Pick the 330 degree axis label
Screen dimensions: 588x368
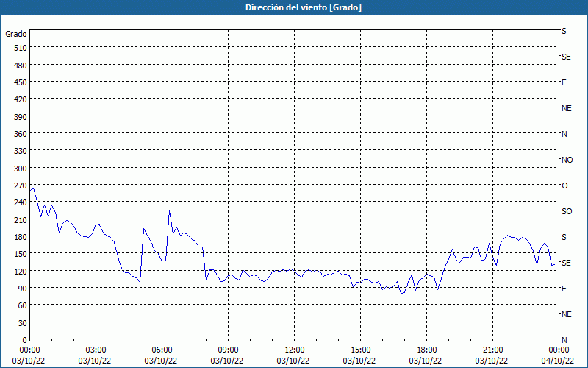21,151
